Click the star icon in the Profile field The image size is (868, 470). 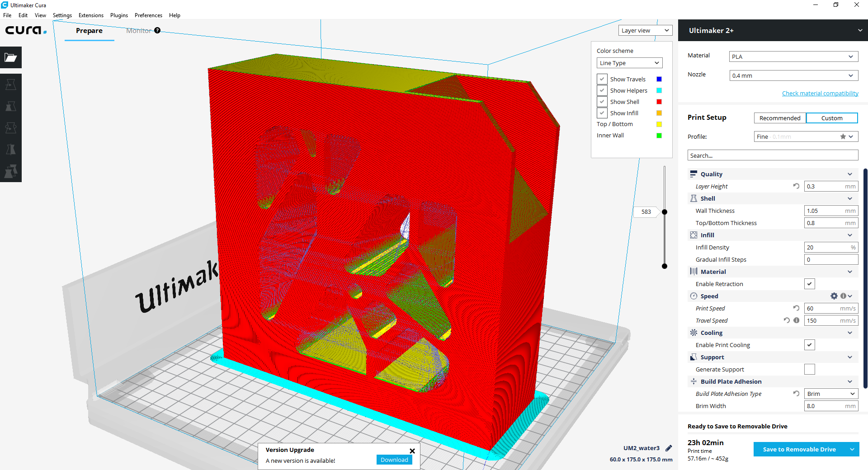(843, 136)
